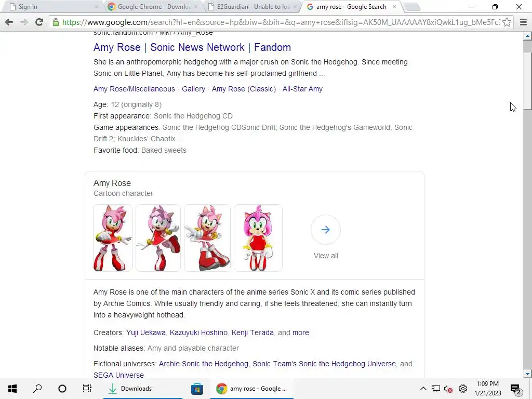
Task: Open the Yuji Uekawa creator link
Action: click(x=146, y=332)
